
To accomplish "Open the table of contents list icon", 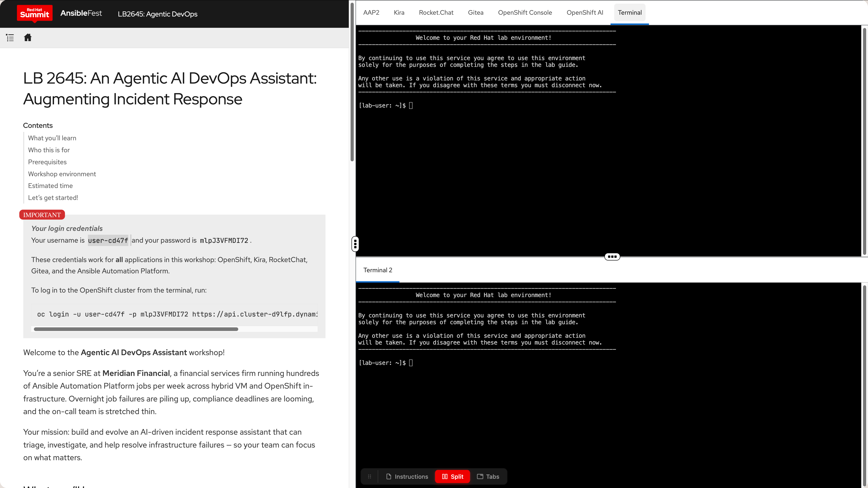I will point(10,38).
